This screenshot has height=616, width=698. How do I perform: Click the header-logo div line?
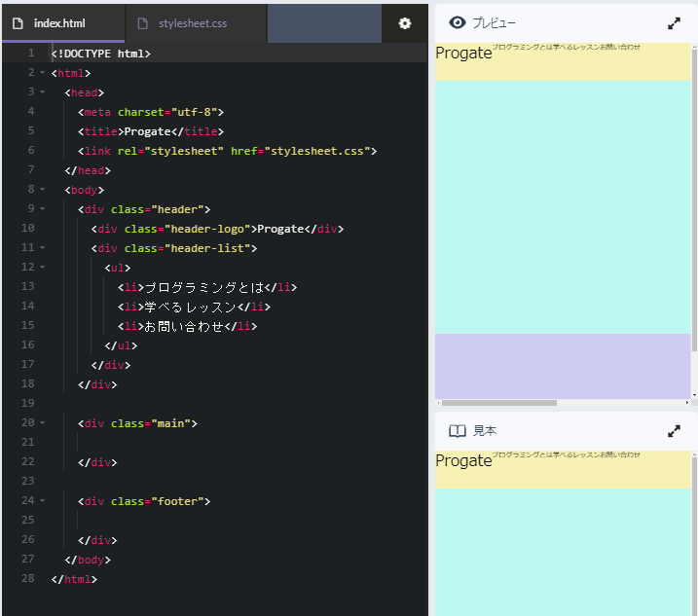tap(217, 230)
